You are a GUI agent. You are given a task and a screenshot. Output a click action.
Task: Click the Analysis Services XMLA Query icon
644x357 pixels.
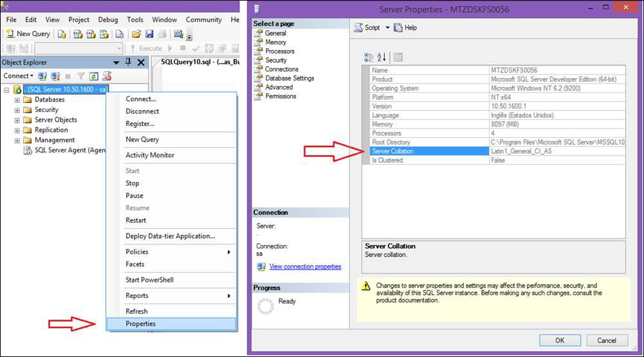point(104,34)
